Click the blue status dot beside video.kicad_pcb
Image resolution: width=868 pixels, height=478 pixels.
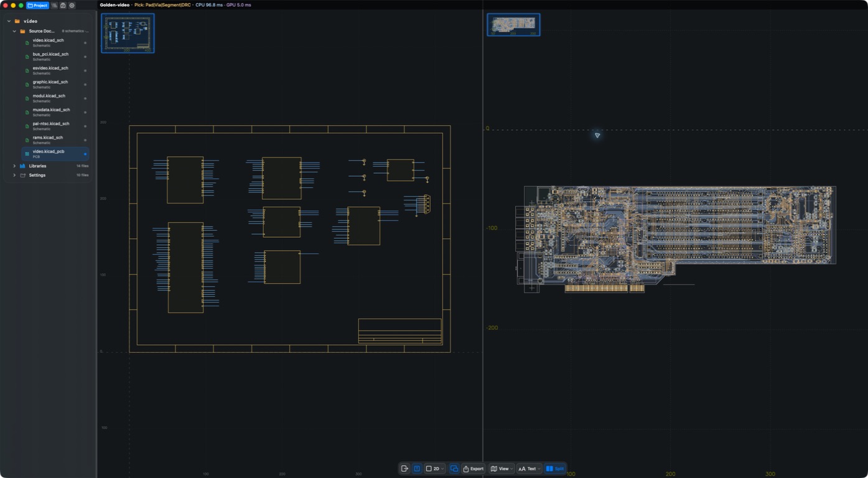(x=85, y=154)
